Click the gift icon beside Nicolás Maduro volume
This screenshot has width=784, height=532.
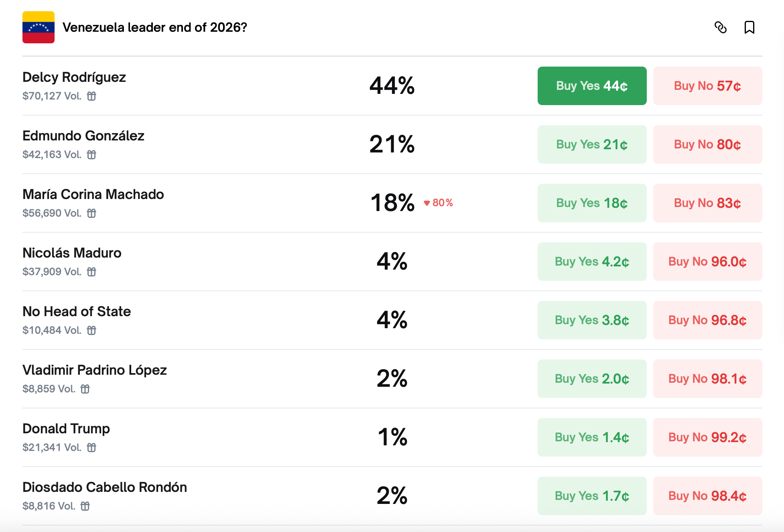click(92, 272)
